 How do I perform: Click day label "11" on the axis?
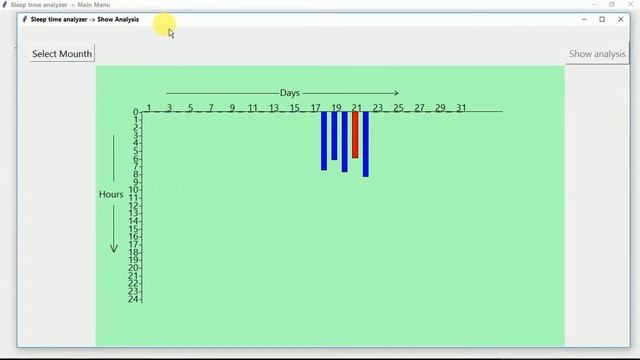pos(253,108)
